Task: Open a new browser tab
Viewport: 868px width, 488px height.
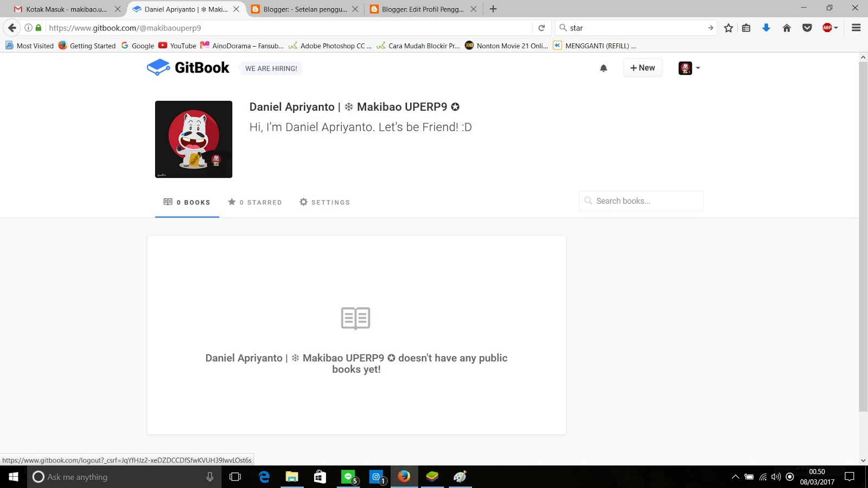Action: pyautogui.click(x=493, y=9)
